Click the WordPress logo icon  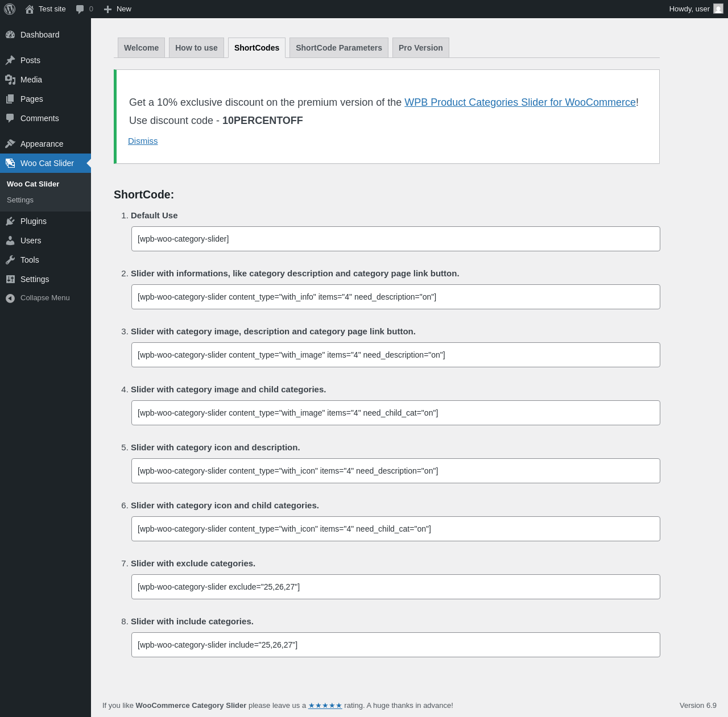coord(10,9)
